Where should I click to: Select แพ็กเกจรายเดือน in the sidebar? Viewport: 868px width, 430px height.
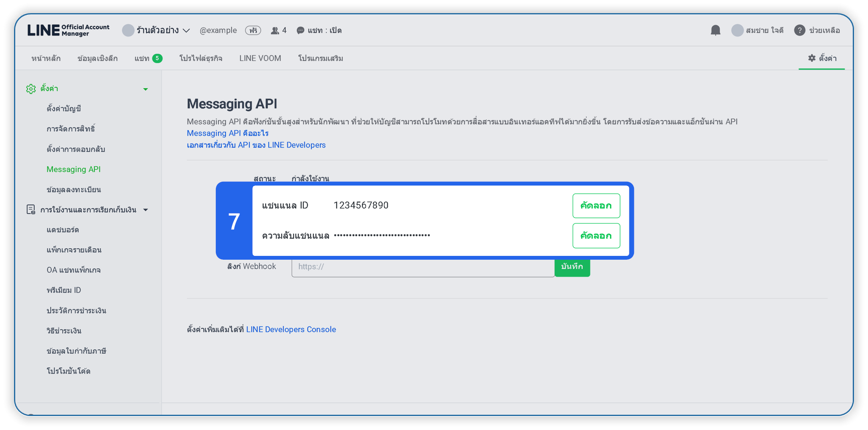(x=74, y=250)
